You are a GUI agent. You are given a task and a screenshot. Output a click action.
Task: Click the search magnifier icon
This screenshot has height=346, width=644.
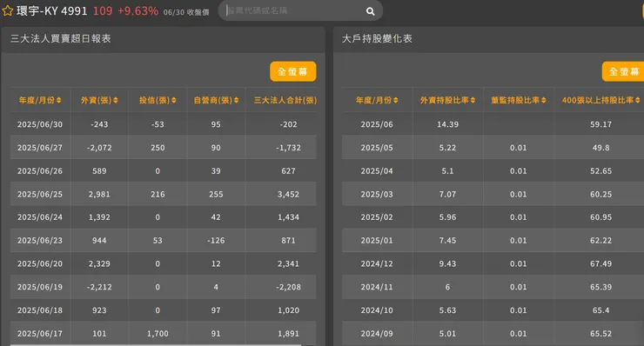pos(370,11)
